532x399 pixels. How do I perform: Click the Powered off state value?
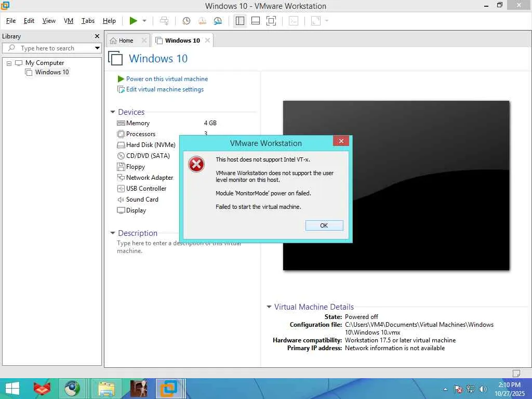tap(362, 316)
